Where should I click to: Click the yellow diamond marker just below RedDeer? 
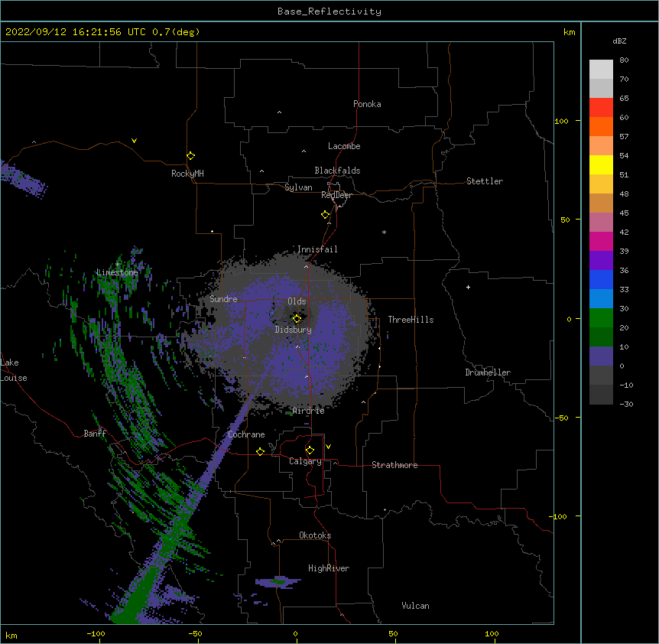[x=325, y=215]
